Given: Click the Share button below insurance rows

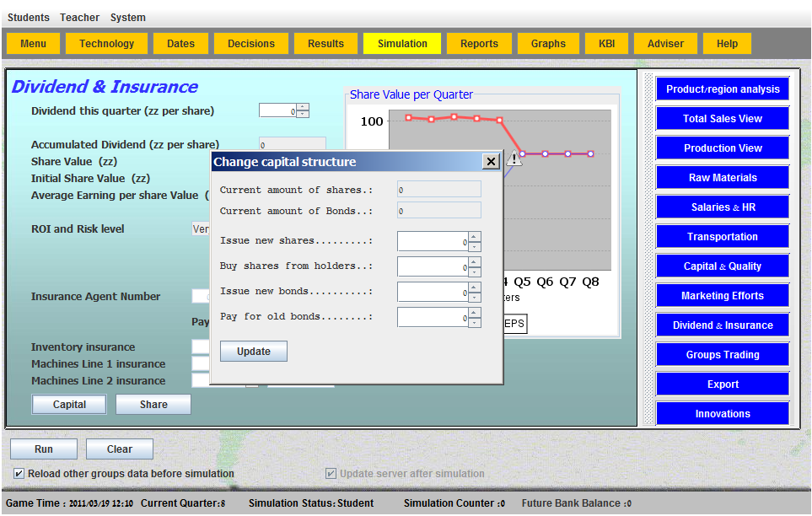Looking at the screenshot, I should coord(153,405).
